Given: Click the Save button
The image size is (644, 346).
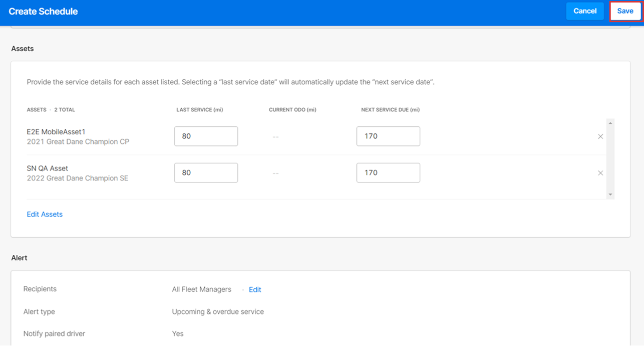Looking at the screenshot, I should click(x=625, y=11).
